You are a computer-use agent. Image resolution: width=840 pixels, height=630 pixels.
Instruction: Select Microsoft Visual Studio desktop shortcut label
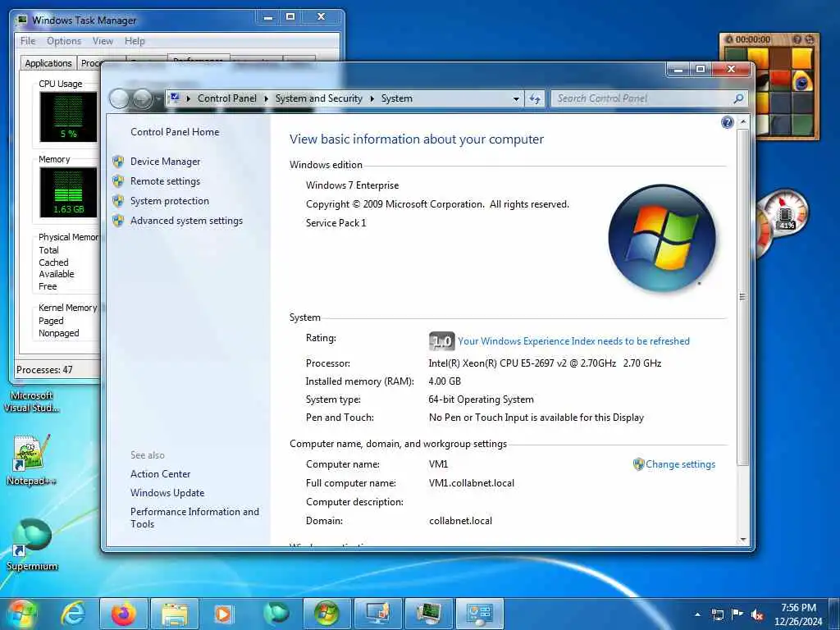point(31,402)
